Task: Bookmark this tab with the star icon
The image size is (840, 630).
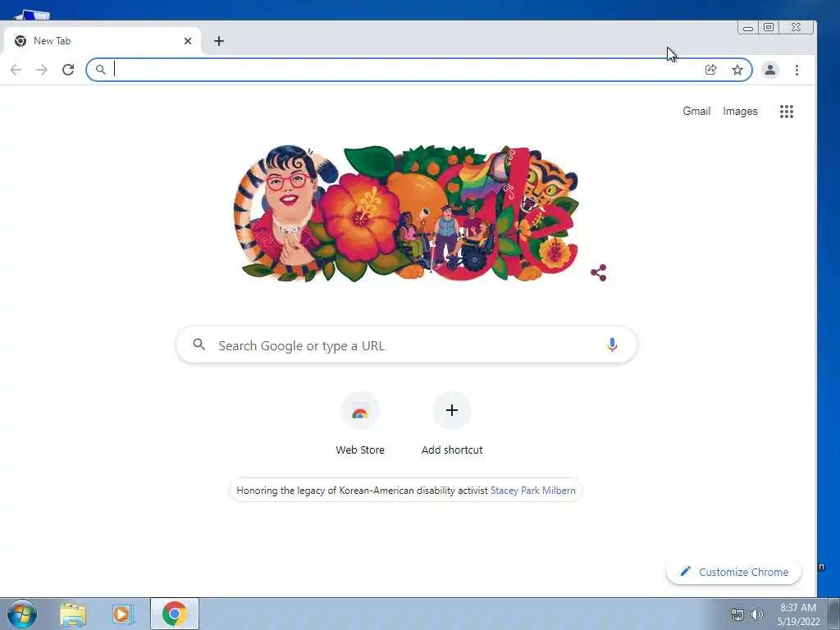Action: point(737,70)
